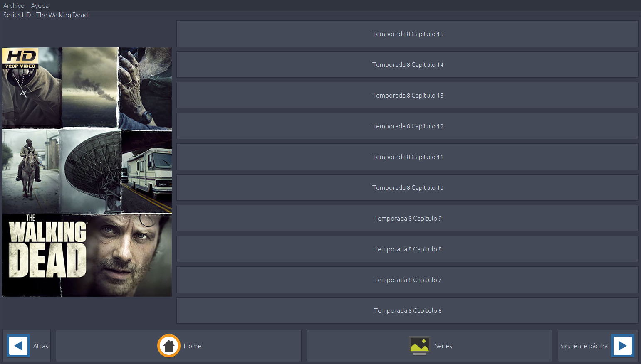Click The Walking Dead poster image
Screen dimensions: 641x364
tap(87, 172)
